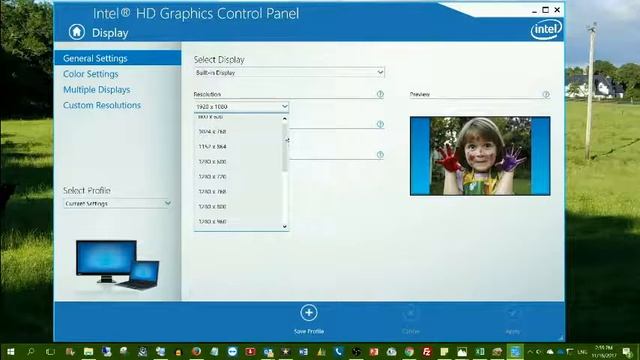Open the taskbar clock and date
This screenshot has height=360, width=640.
tap(604, 351)
